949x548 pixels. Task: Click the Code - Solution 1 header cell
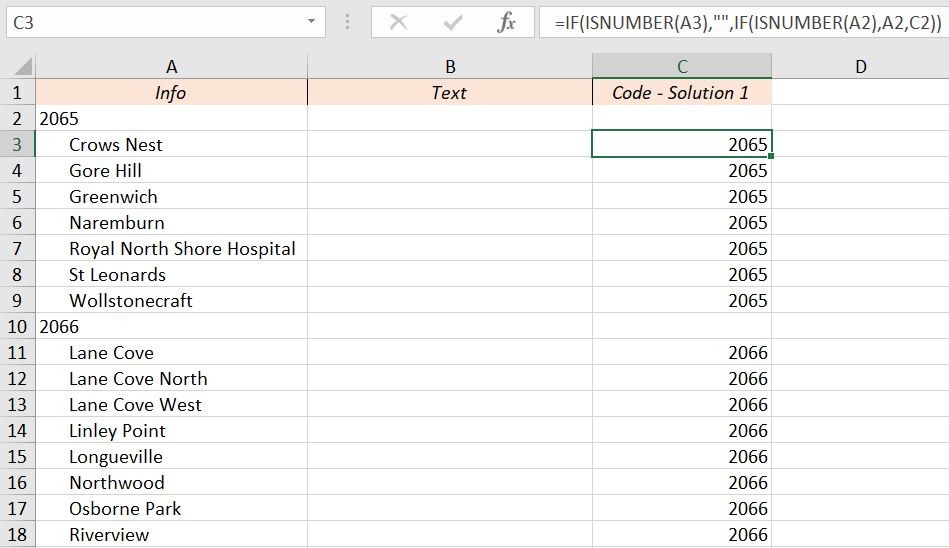tap(681, 92)
